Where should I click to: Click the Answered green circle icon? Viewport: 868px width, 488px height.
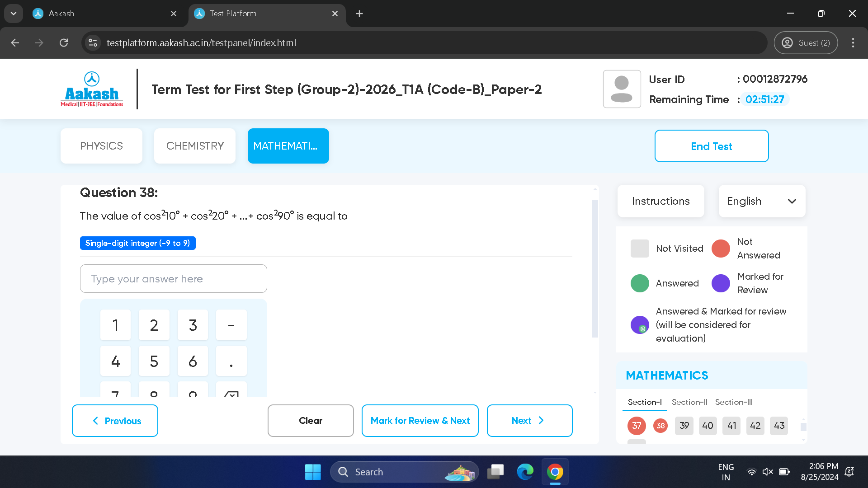(640, 283)
